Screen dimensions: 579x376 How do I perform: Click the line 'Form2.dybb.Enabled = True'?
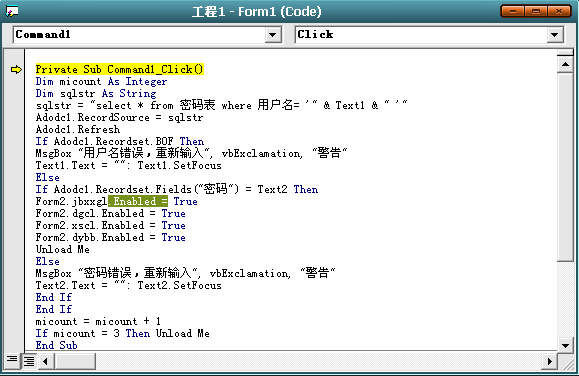[110, 237]
